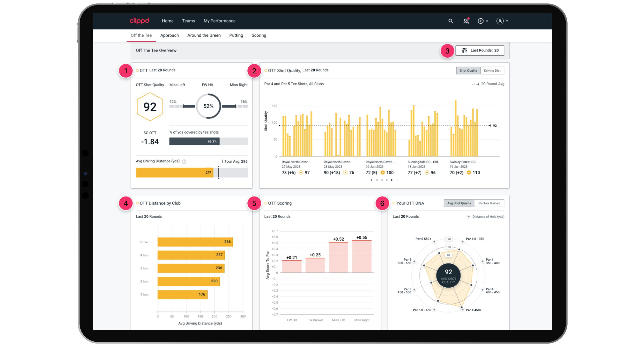
Task: Go to previous chart page arrow
Action: [371, 180]
